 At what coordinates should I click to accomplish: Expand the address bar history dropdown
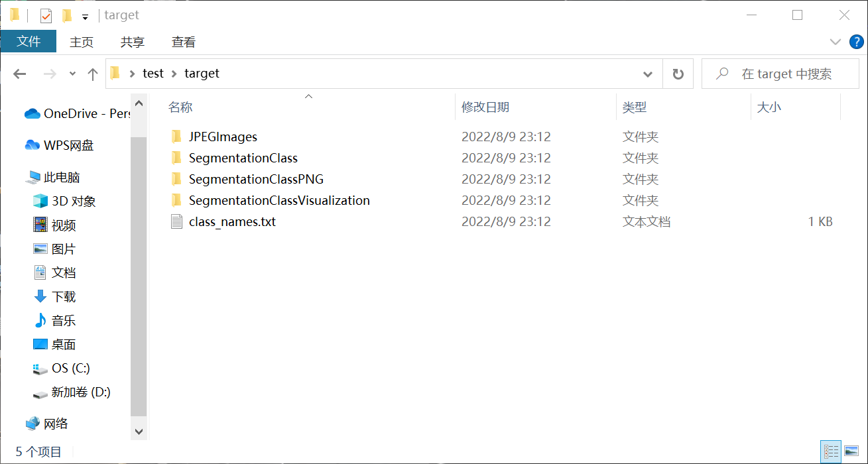coord(648,74)
